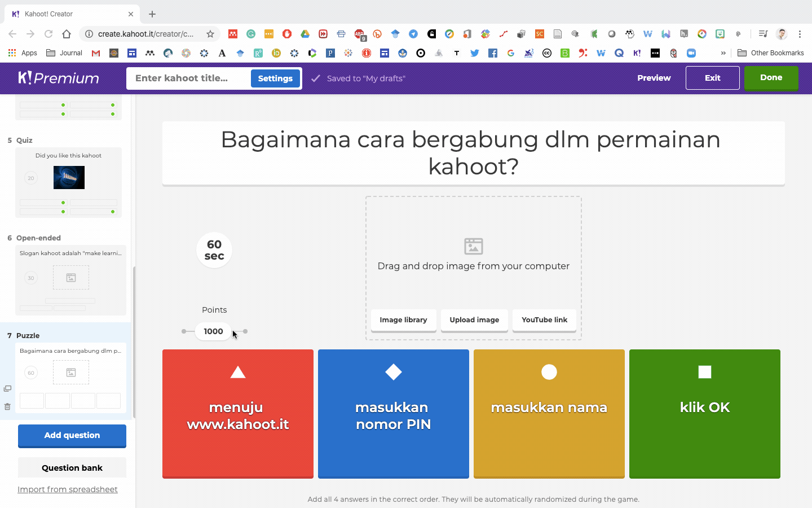Click the green Done button
The image size is (812, 508).
[x=771, y=78]
